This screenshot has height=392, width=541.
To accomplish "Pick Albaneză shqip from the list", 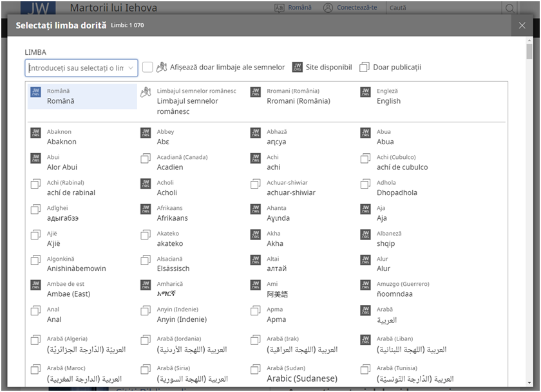I will click(x=389, y=239).
